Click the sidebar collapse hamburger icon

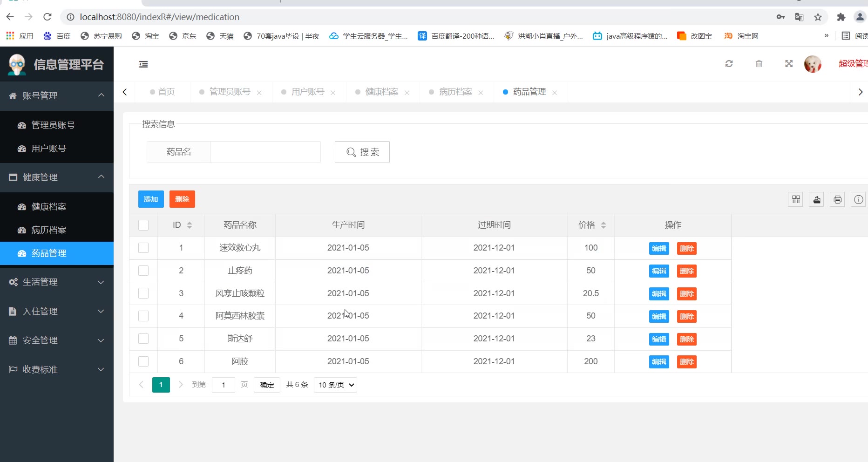tap(143, 64)
